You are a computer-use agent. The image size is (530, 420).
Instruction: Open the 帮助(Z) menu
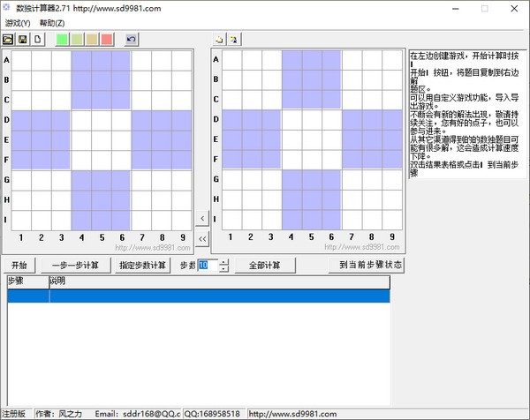click(x=52, y=23)
